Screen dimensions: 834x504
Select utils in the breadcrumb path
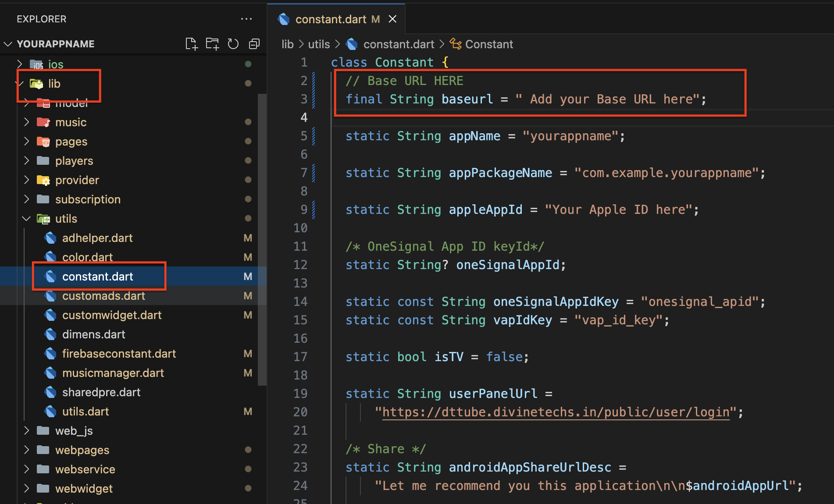(319, 44)
